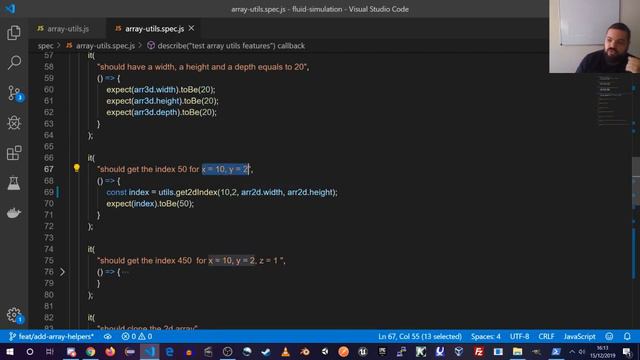This screenshot has height=360, width=640.
Task: Click on 'expect(arr3d.width).toBe(20);' line
Action: click(x=161, y=89)
